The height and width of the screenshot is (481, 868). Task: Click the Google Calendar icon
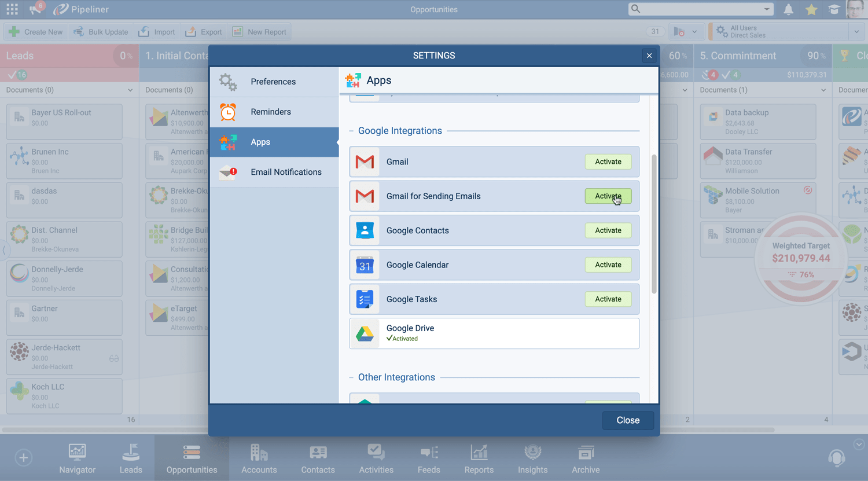pos(365,265)
